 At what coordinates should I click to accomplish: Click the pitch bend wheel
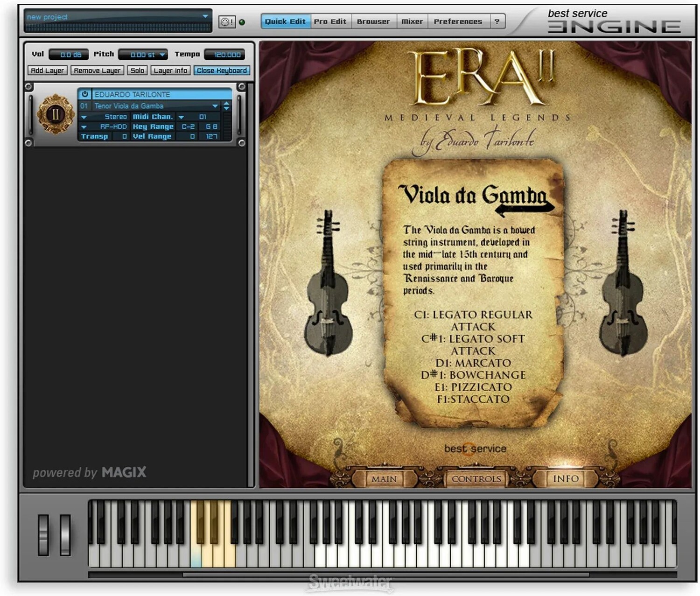(43, 535)
